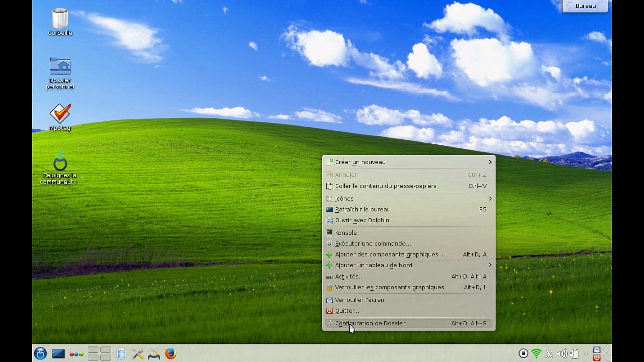Image resolution: width=644 pixels, height=362 pixels.
Task: Click the media stop tray icon
Action: click(523, 354)
